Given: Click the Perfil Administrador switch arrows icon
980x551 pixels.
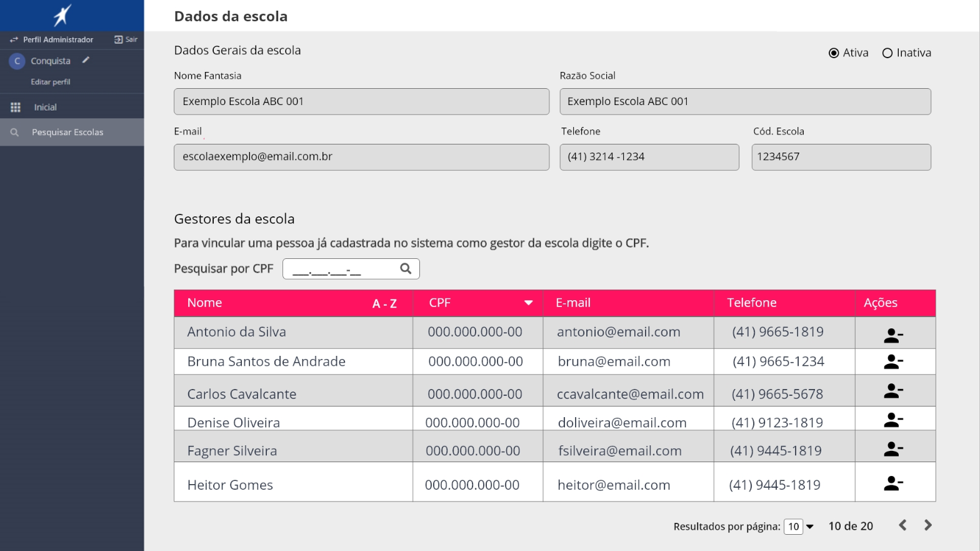Looking at the screenshot, I should 14,39.
